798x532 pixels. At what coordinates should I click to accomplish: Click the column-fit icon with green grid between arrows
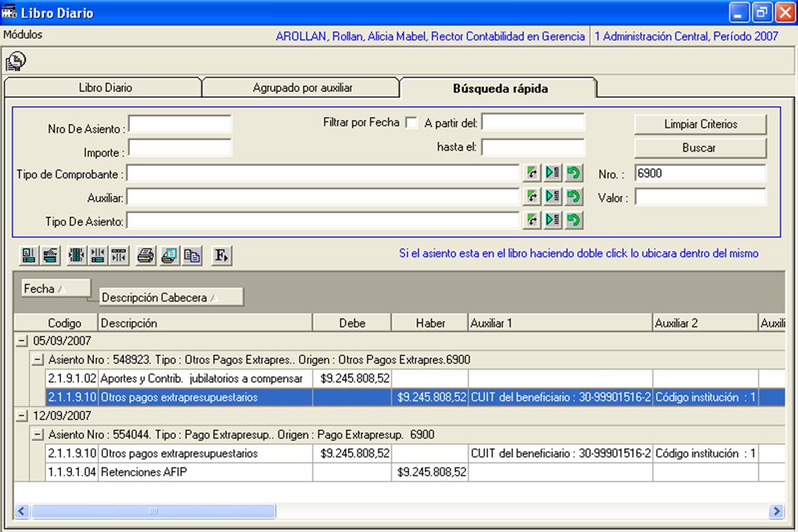77,255
